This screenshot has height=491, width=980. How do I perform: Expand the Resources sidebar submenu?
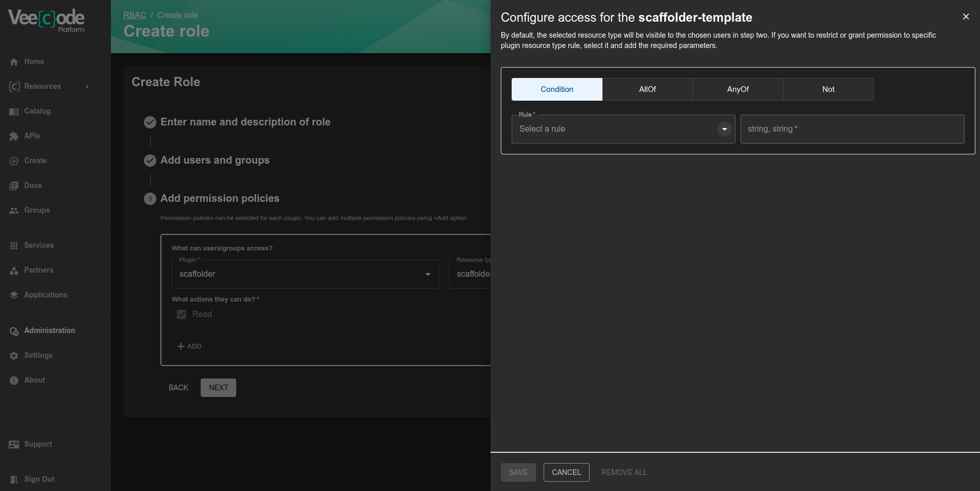(x=87, y=87)
